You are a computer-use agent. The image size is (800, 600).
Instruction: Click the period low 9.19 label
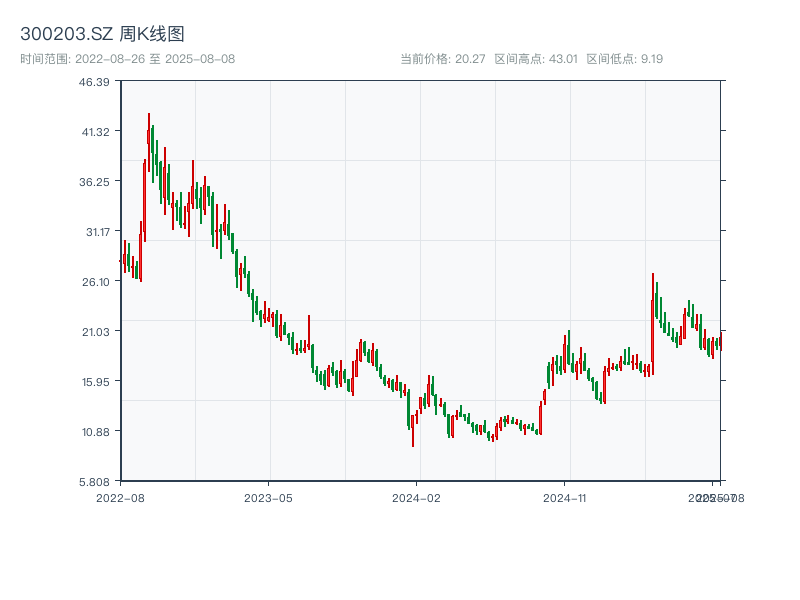click(x=624, y=59)
